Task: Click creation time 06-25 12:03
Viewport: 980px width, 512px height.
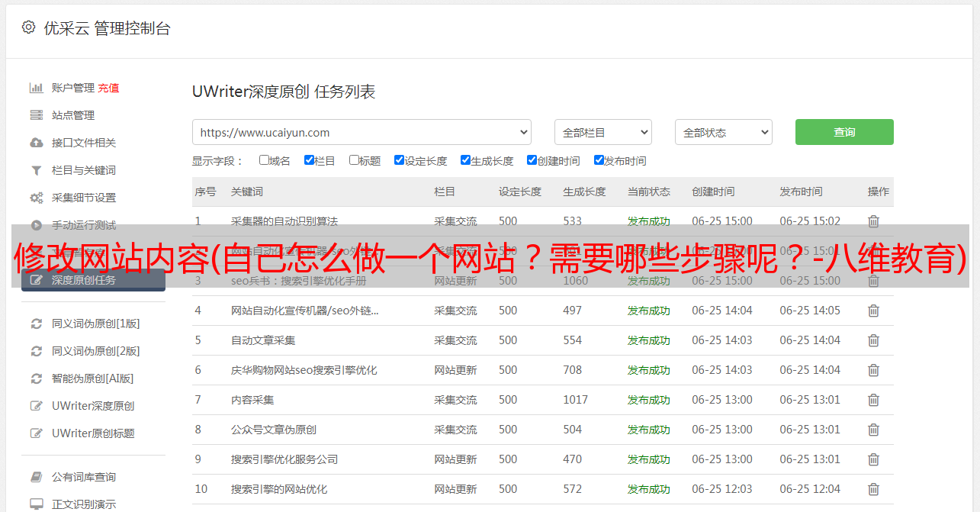Action: pos(722,489)
